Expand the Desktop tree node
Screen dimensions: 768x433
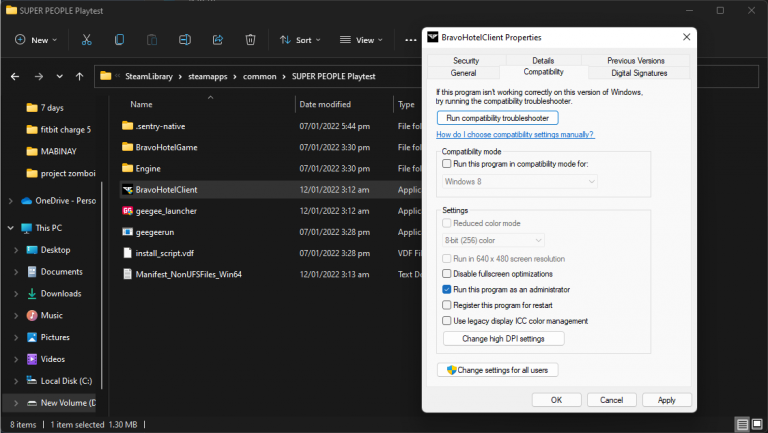(x=16, y=250)
